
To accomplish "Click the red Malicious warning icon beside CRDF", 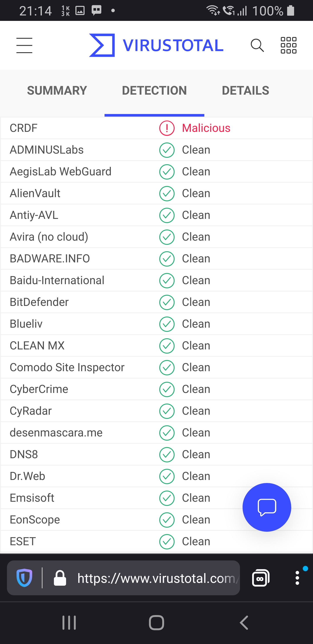I will [167, 128].
